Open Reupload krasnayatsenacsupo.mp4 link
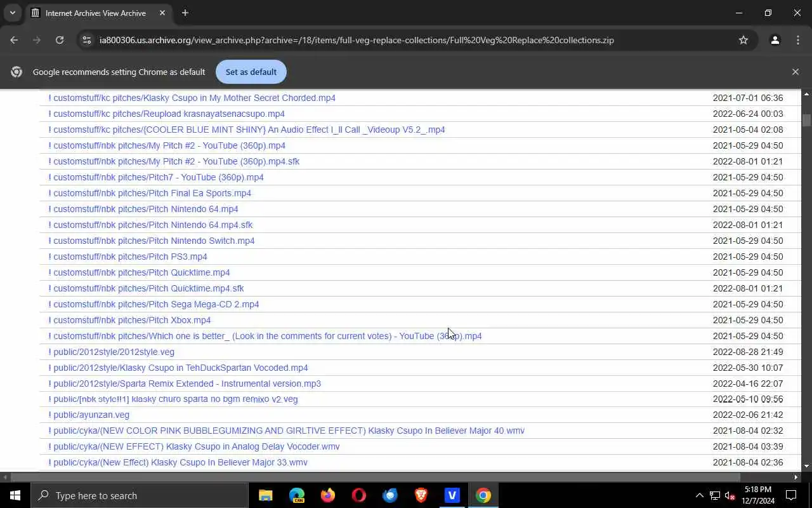This screenshot has width=812, height=508. click(x=167, y=114)
